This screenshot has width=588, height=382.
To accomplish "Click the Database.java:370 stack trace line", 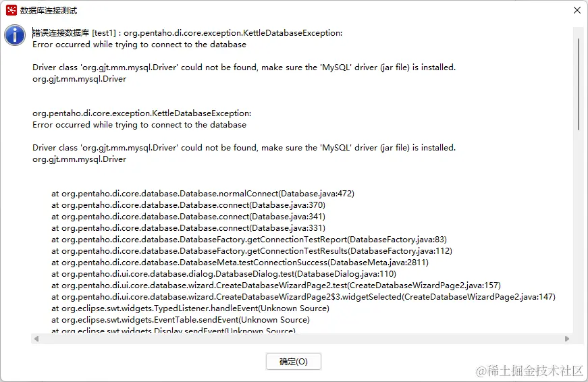I will tap(188, 205).
